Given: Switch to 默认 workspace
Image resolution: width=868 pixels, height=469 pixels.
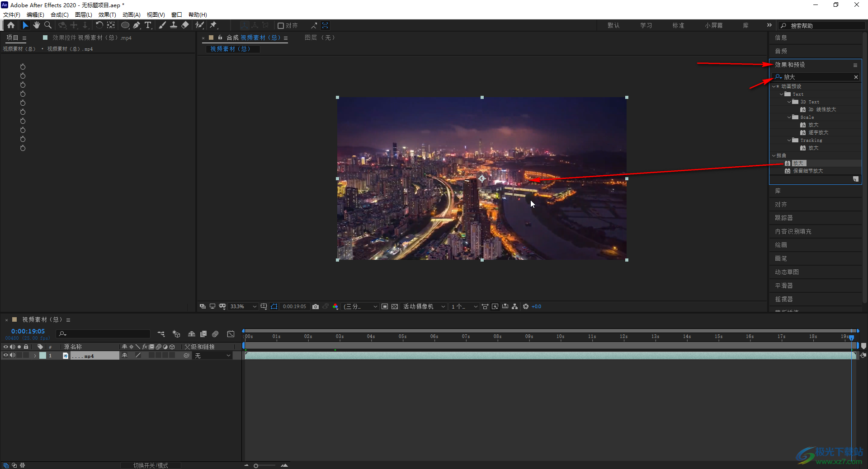Looking at the screenshot, I should pyautogui.click(x=613, y=26).
